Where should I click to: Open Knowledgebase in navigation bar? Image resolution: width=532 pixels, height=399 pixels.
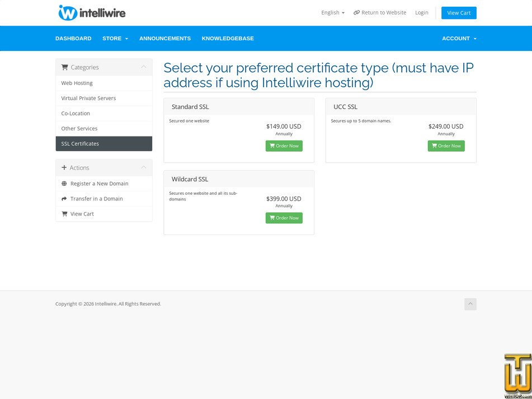pos(228,39)
